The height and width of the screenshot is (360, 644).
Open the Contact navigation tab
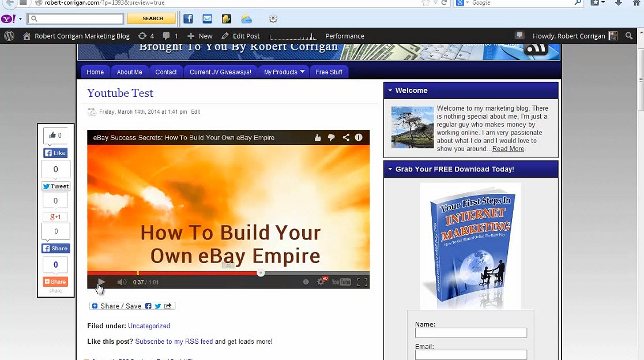[x=166, y=72]
